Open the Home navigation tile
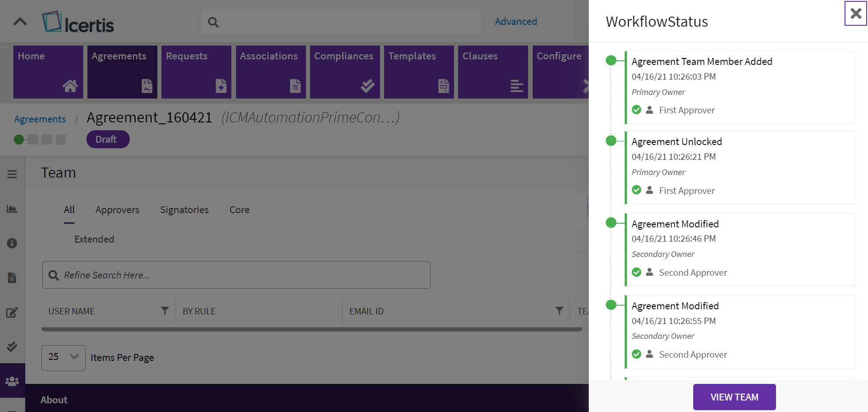 click(48, 72)
